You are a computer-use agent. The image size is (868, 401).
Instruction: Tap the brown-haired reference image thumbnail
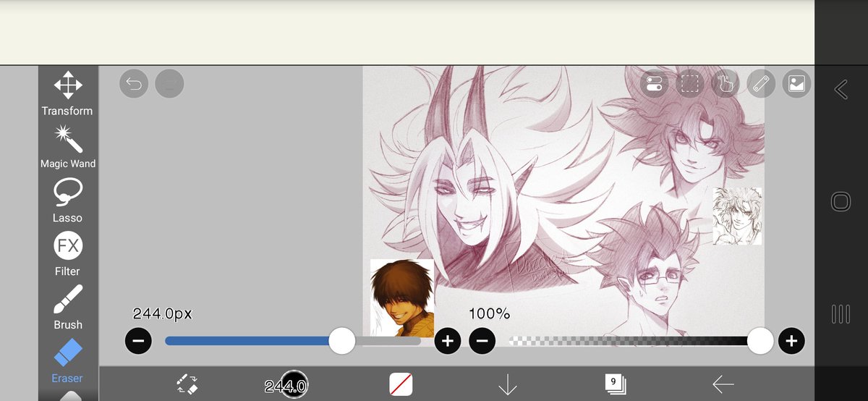click(402, 298)
